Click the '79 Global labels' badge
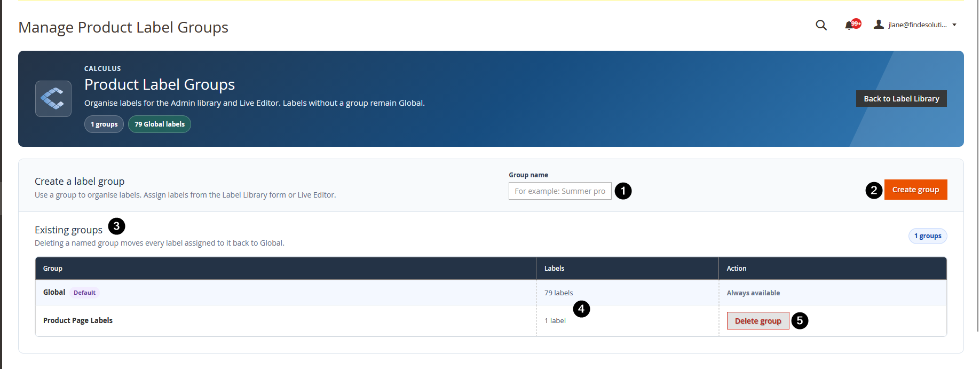 160,124
